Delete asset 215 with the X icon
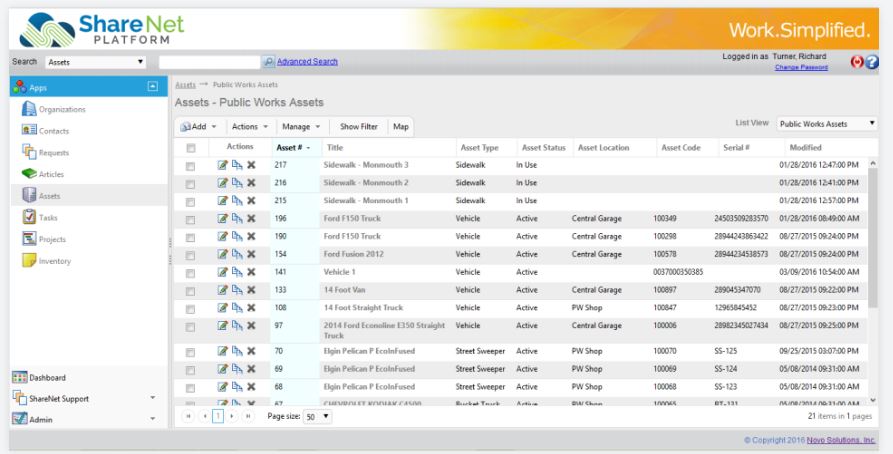893x454 pixels. point(251,201)
